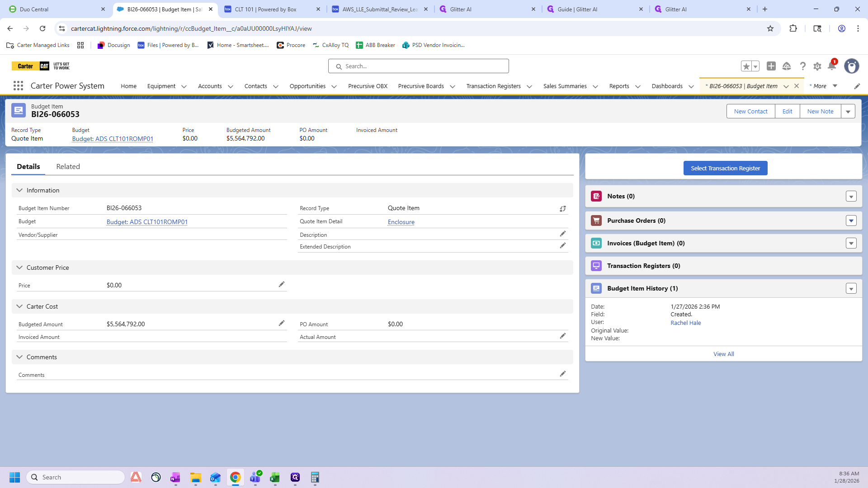Click the Favorites star icon
Viewport: 868px width, 488px height.
[x=746, y=66]
